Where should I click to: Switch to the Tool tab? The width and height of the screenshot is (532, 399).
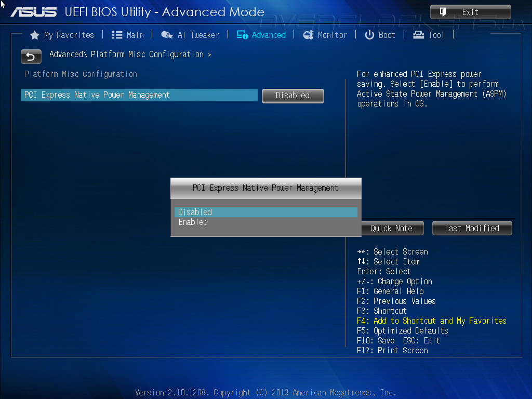tap(429, 35)
